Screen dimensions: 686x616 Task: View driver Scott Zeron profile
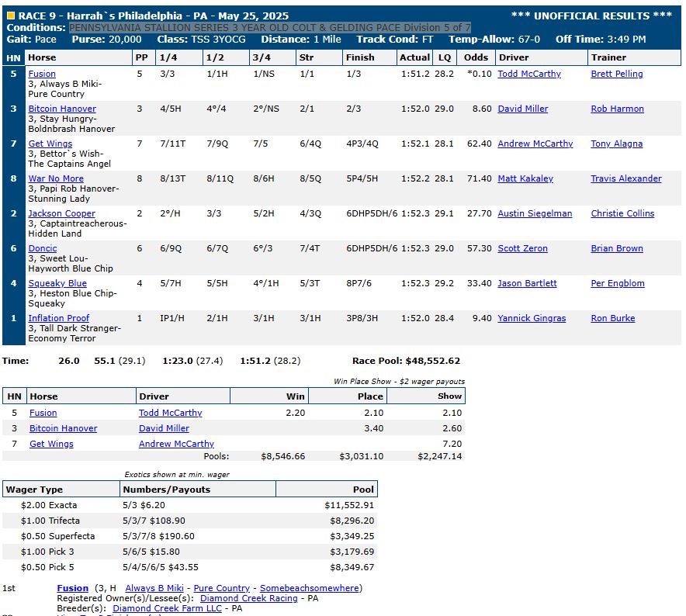click(x=522, y=248)
